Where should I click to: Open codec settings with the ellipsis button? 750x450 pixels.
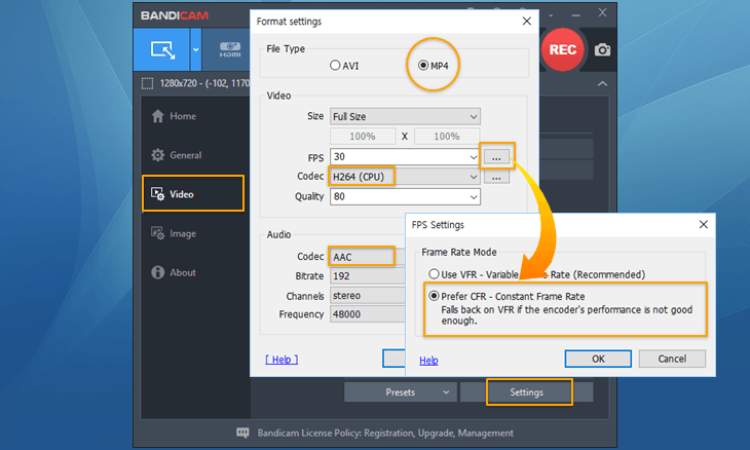click(x=496, y=177)
